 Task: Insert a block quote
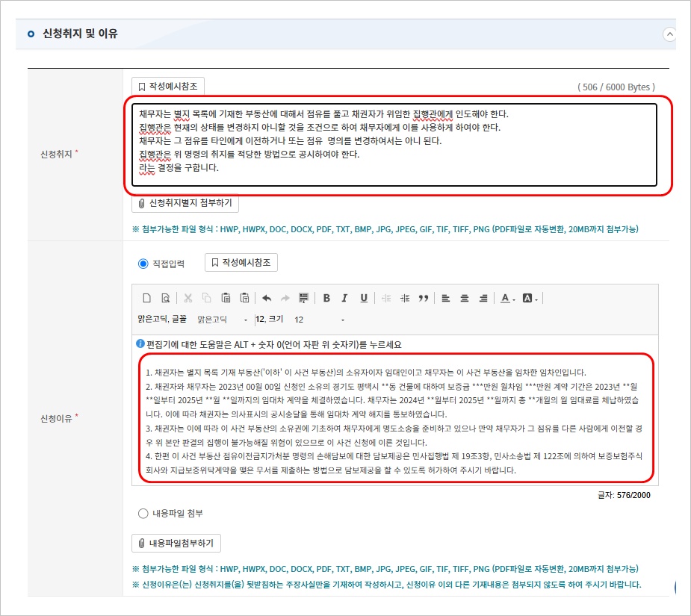point(424,299)
